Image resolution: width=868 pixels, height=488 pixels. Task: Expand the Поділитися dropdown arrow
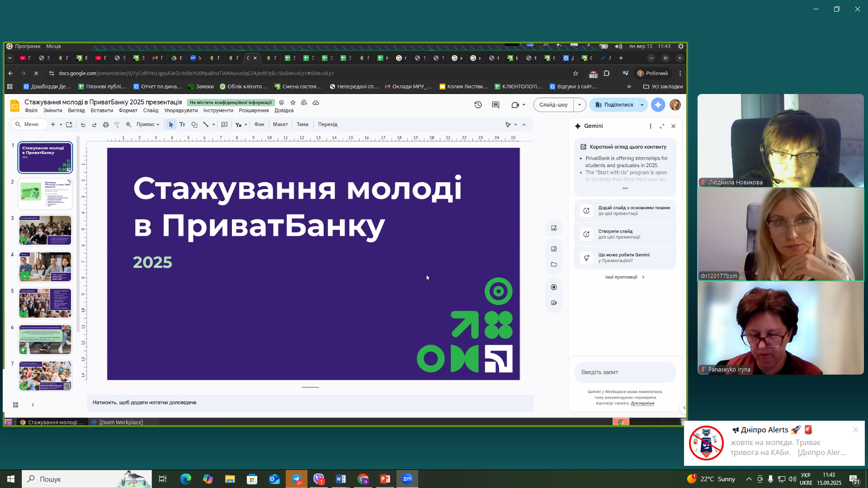642,105
